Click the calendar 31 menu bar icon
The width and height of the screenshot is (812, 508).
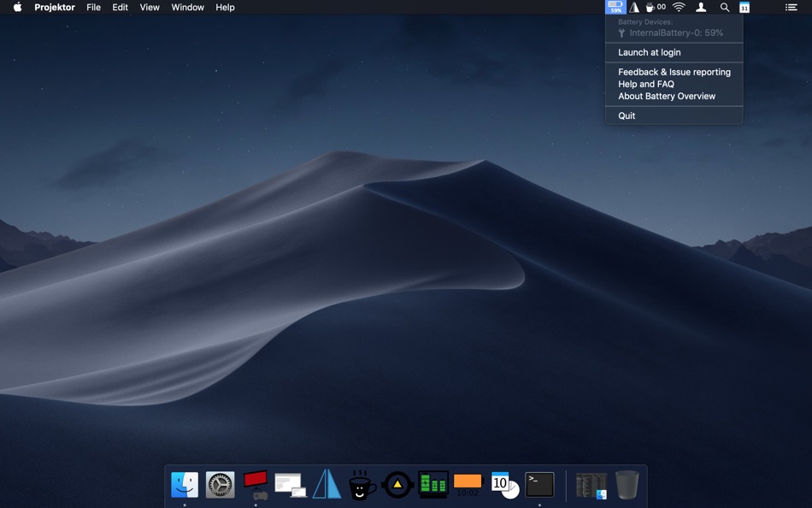tap(744, 7)
